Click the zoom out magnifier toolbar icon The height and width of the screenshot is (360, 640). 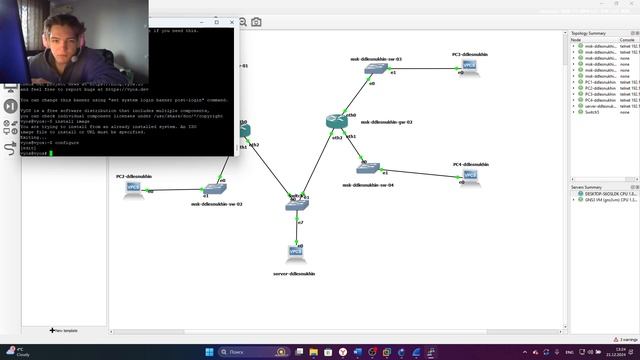[x=243, y=22]
